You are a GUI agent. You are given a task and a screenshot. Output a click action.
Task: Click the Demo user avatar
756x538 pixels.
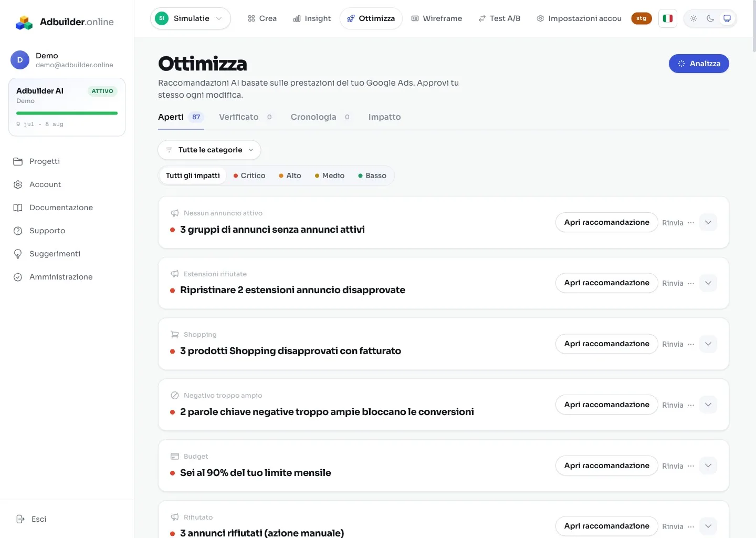(x=20, y=60)
